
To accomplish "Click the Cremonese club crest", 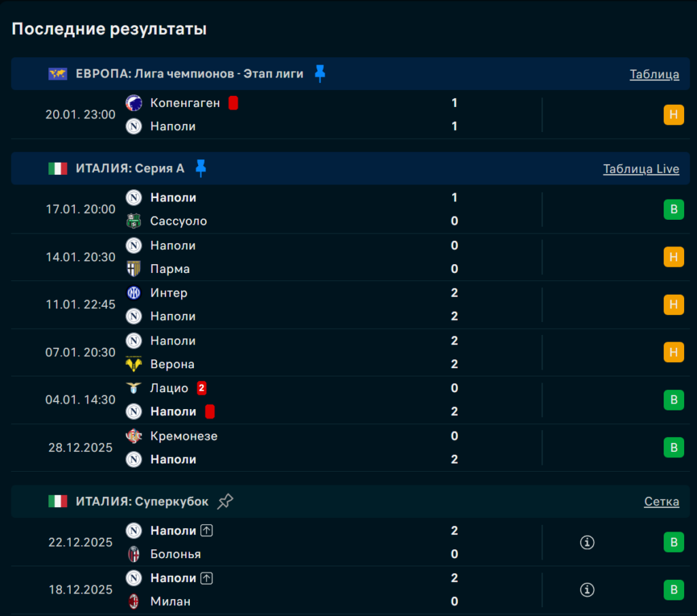I will click(134, 436).
